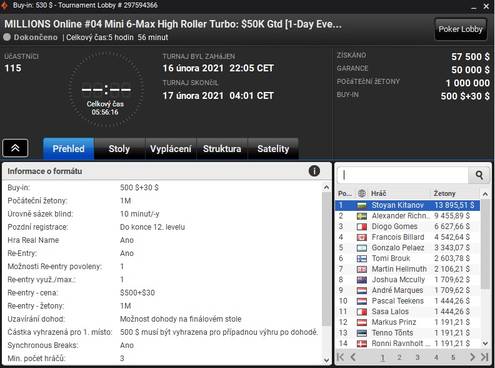Focus the player search input field
This screenshot has height=368, width=495.
click(403, 175)
